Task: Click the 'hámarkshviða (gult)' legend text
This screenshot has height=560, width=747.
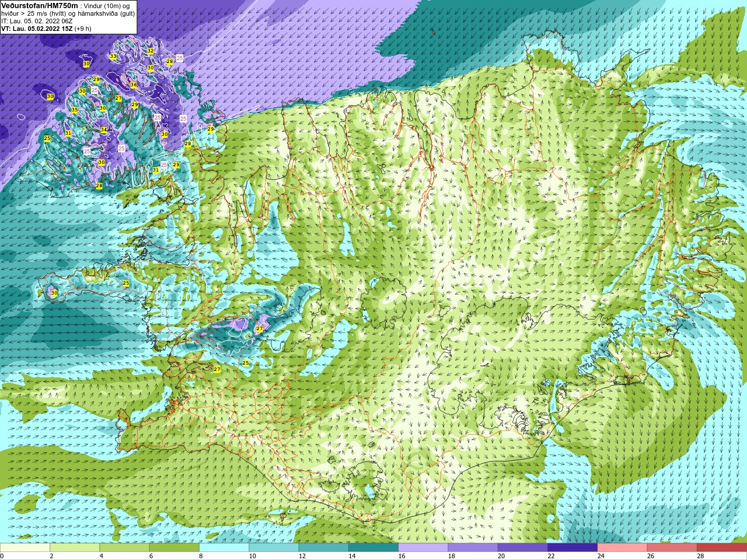Action: [106, 13]
